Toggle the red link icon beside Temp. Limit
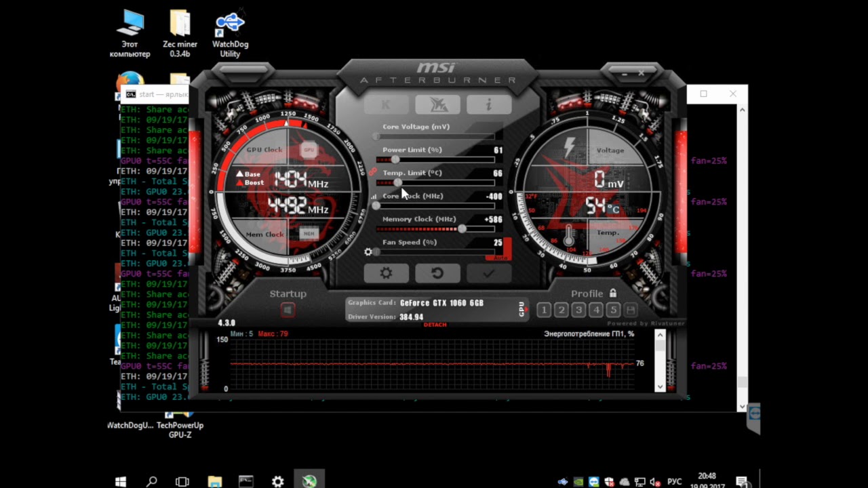 coord(372,172)
